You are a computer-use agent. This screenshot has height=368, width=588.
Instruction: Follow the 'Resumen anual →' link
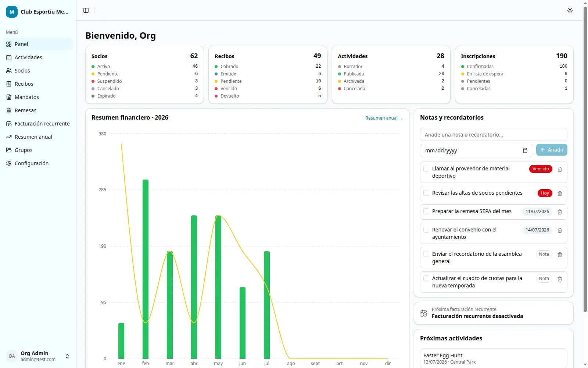click(x=384, y=118)
